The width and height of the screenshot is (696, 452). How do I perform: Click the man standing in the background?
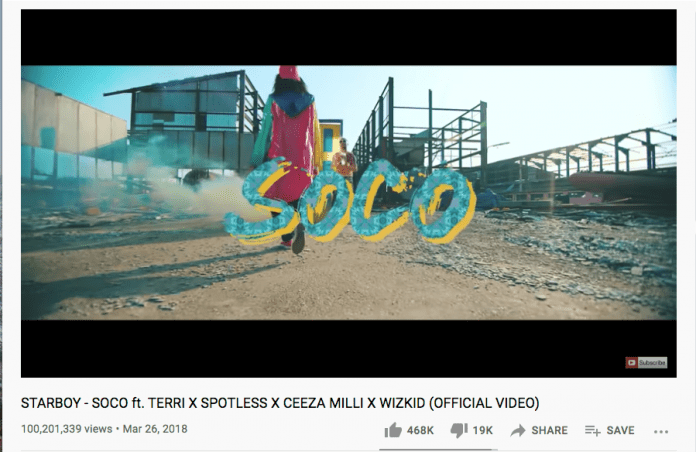[344, 160]
